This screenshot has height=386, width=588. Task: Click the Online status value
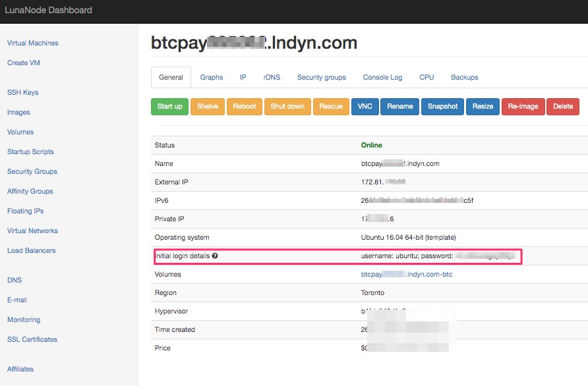point(372,146)
